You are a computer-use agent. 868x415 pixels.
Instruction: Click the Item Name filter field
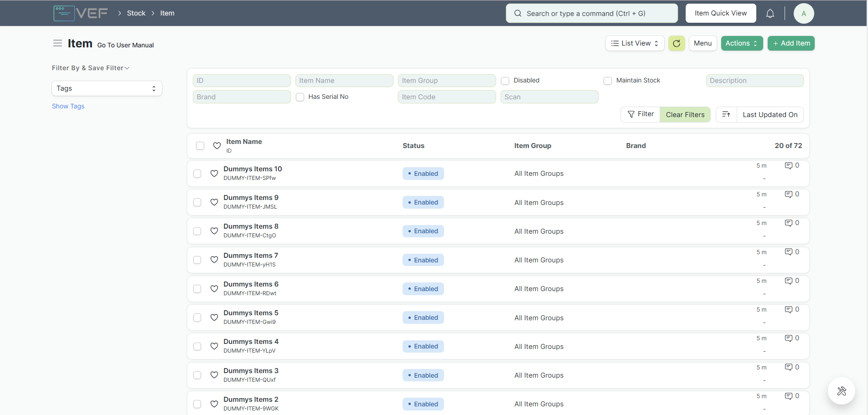pos(344,81)
